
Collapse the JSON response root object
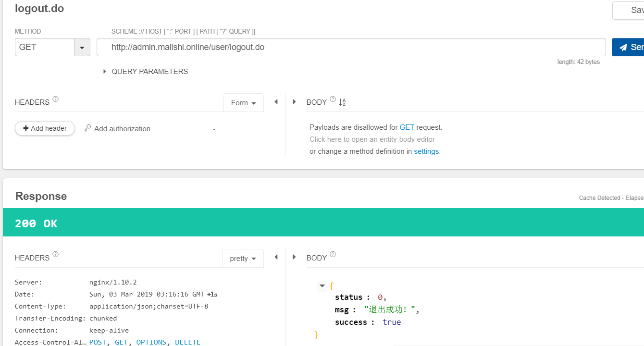pyautogui.click(x=322, y=286)
